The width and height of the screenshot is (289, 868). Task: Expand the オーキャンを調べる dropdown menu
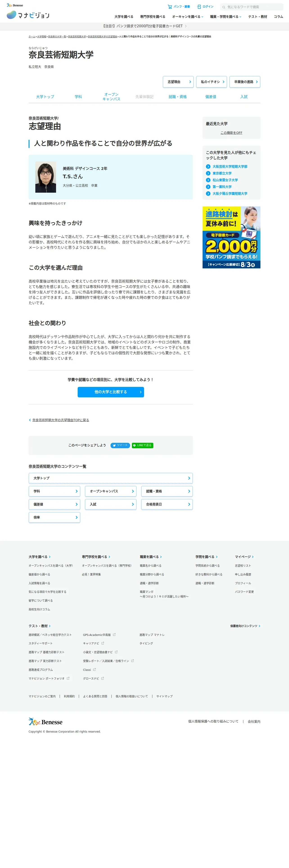point(188,17)
